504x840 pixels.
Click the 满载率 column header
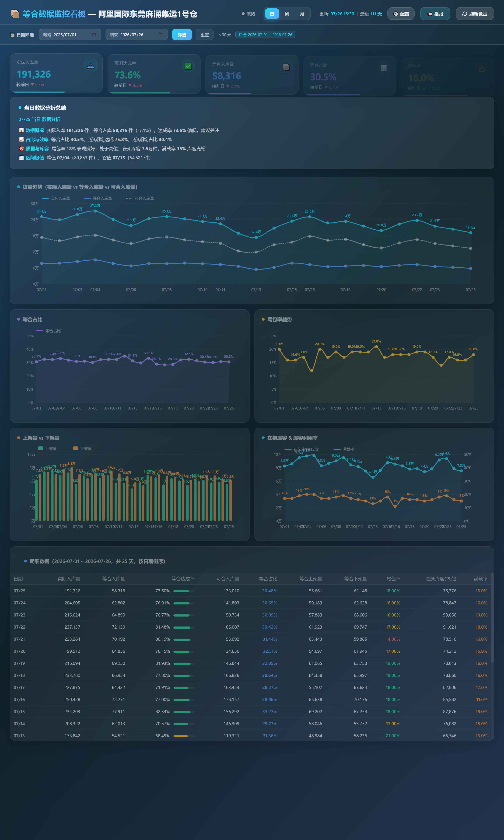(x=481, y=579)
